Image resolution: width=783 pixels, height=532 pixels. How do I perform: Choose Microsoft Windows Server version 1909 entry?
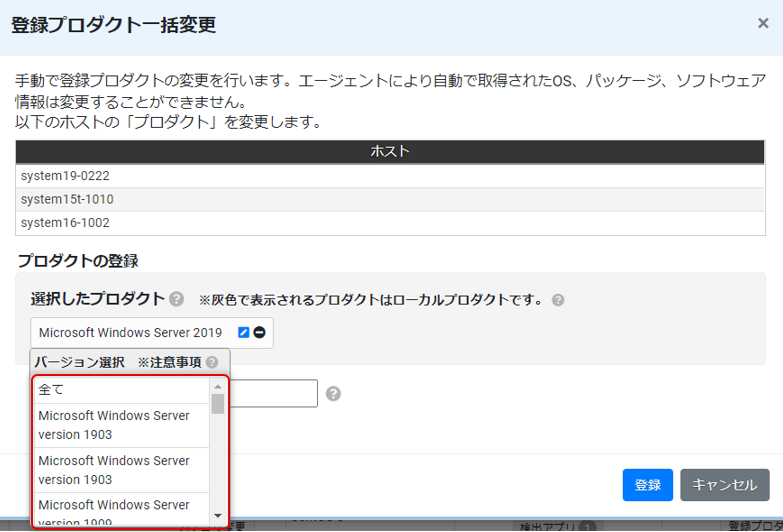pyautogui.click(x=121, y=509)
